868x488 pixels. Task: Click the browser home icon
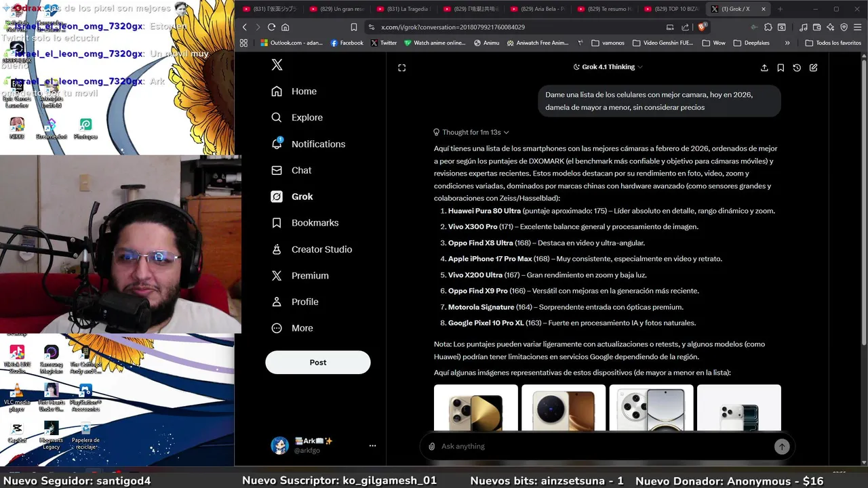pos(285,27)
